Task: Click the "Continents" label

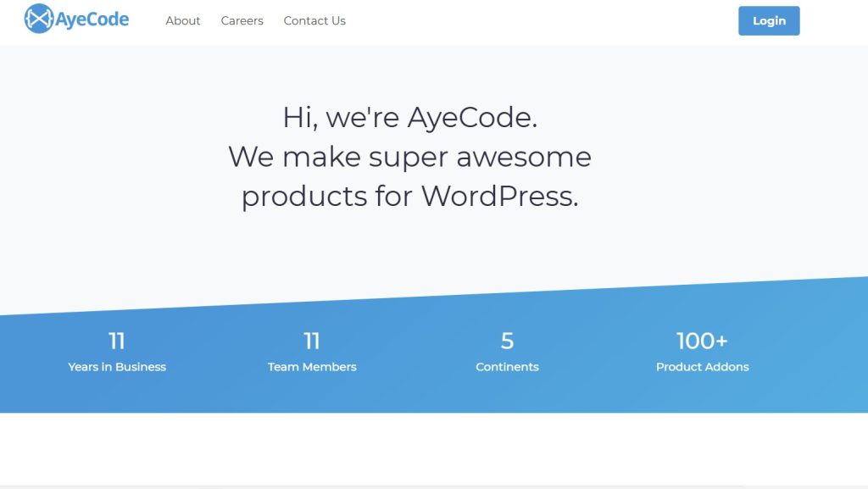Action: point(507,367)
